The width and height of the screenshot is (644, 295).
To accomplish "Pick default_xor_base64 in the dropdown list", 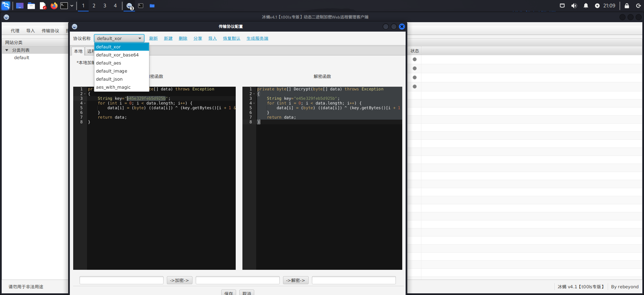I will point(117,55).
